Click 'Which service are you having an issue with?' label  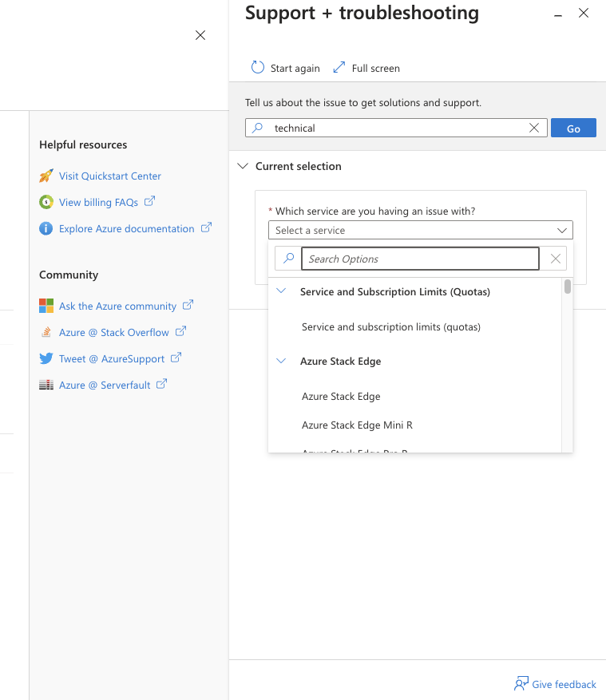click(375, 212)
